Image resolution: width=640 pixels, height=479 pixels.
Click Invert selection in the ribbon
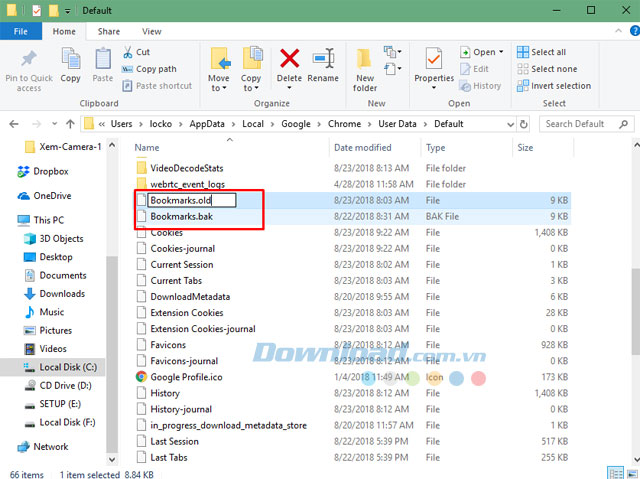tap(560, 86)
